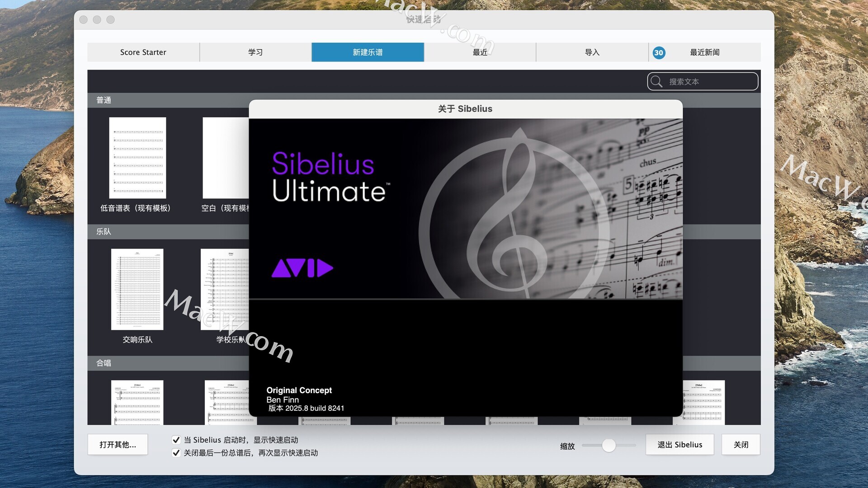Image resolution: width=868 pixels, height=488 pixels.
Task: Go to the 导入 tab
Action: 592,52
